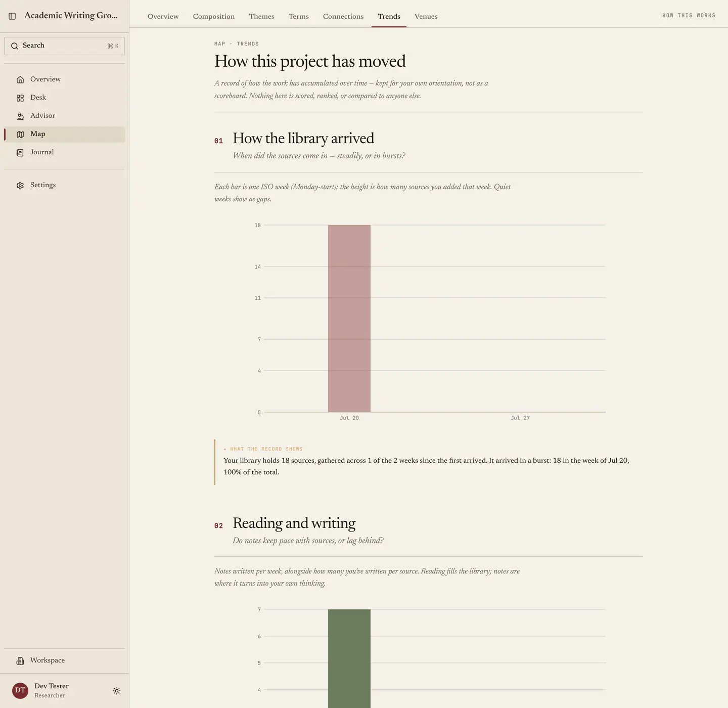Focus the Search input field

[x=64, y=46]
